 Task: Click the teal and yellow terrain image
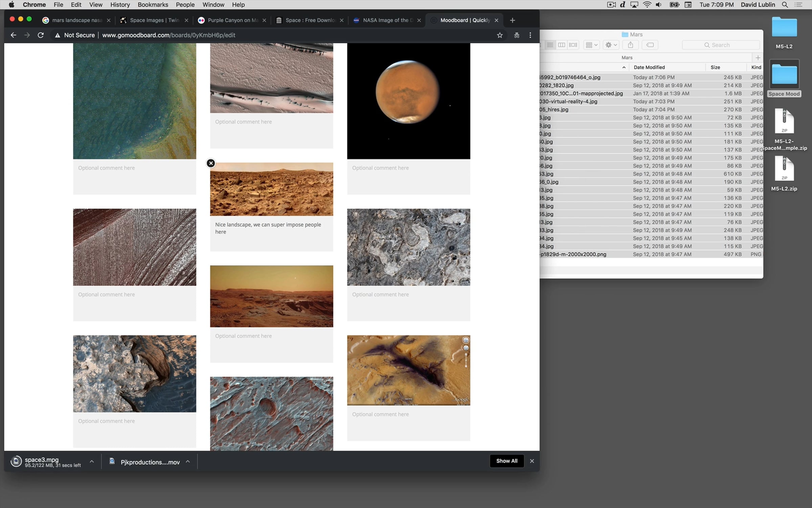(134, 101)
